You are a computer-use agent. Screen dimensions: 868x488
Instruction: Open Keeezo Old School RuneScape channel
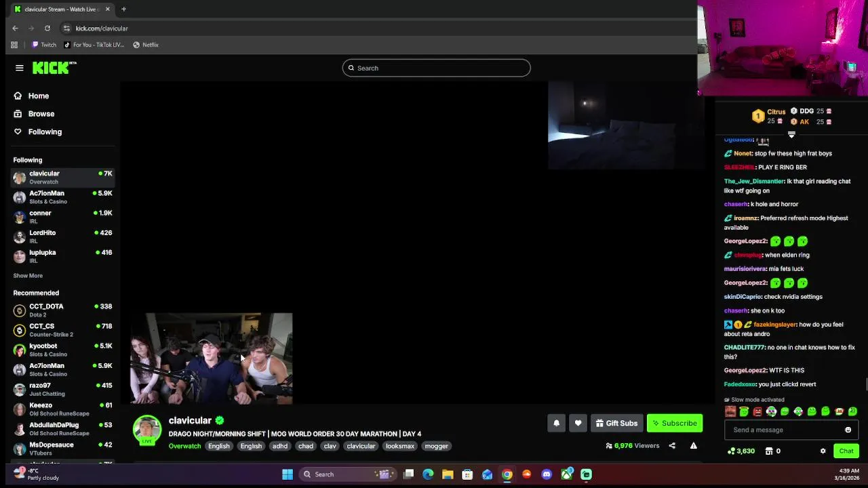click(x=62, y=409)
